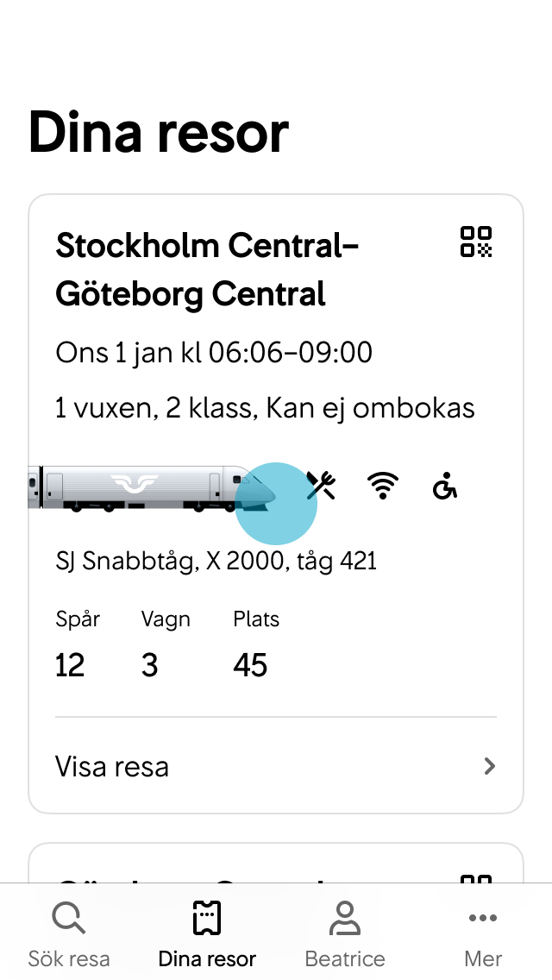Tap the Mer three-dots icon
Viewport: 552px width, 980px height.
pyautogui.click(x=482, y=919)
